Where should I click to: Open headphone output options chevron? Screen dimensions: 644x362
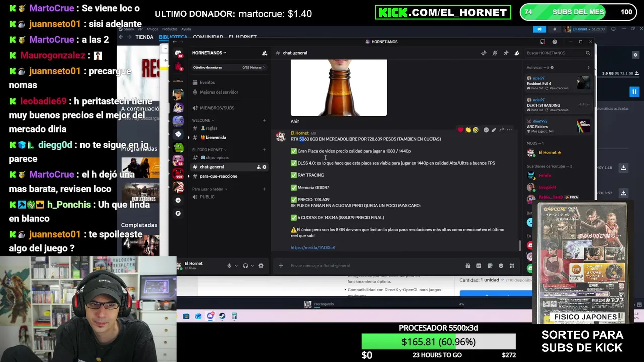[x=252, y=266]
